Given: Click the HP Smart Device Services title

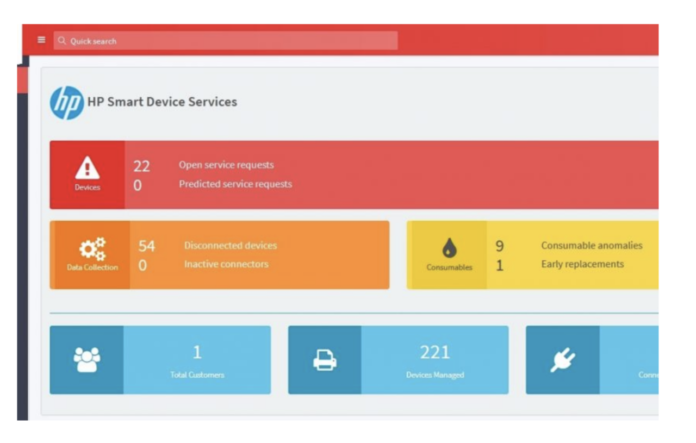Looking at the screenshot, I should [162, 102].
